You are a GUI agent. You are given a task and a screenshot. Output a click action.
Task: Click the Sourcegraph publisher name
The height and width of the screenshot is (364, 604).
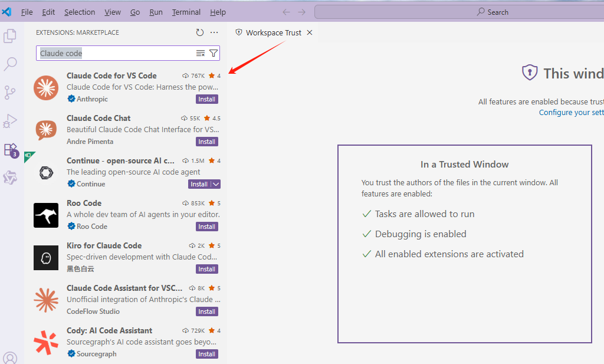pyautogui.click(x=96, y=353)
